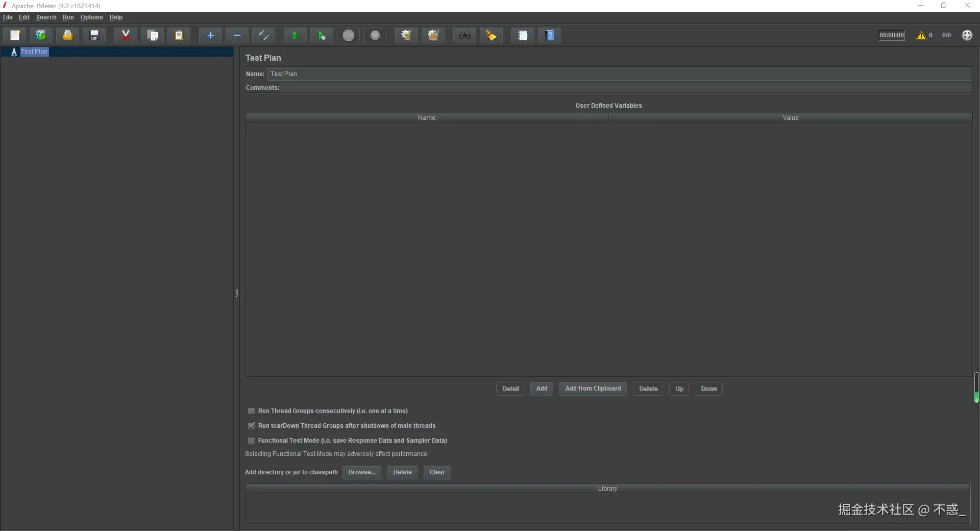This screenshot has height=531, width=980.
Task: Stop the test with the stop icon
Action: tap(349, 35)
